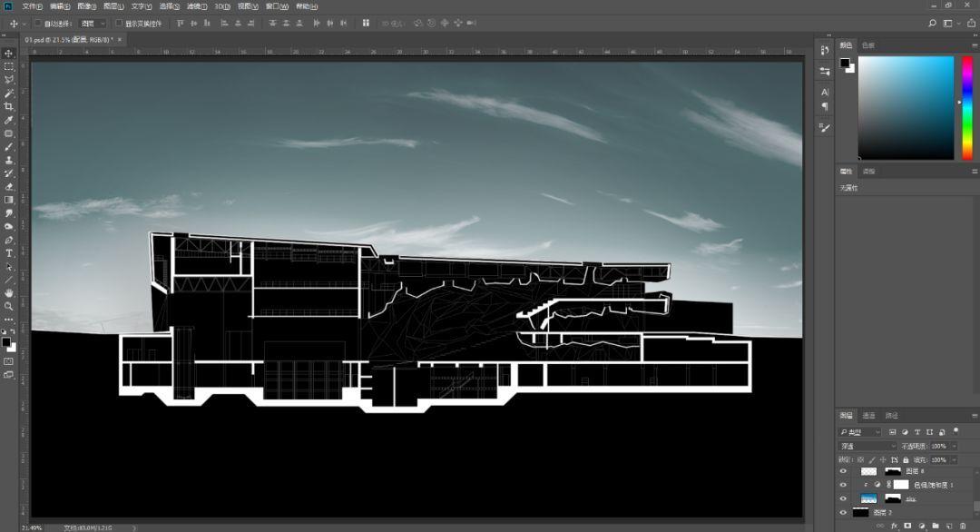This screenshot has height=532, width=980.
Task: Add a layer mask from the Layers panel
Action: coord(907,527)
